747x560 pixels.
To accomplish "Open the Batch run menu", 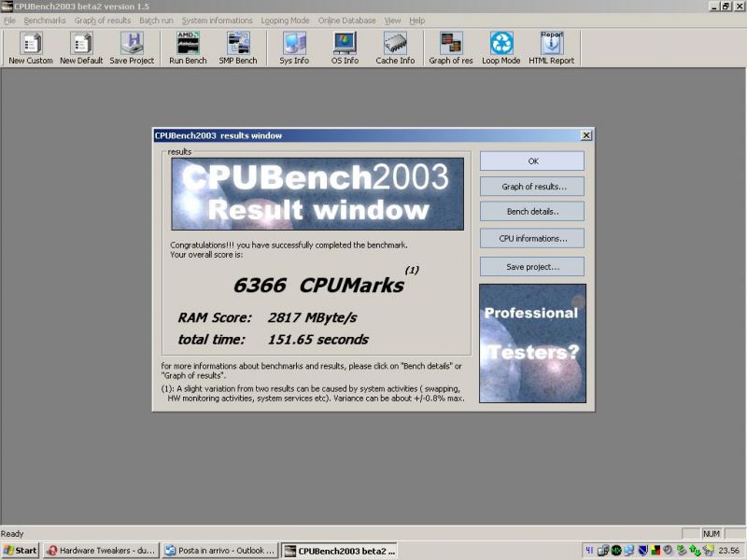I will click(x=156, y=21).
